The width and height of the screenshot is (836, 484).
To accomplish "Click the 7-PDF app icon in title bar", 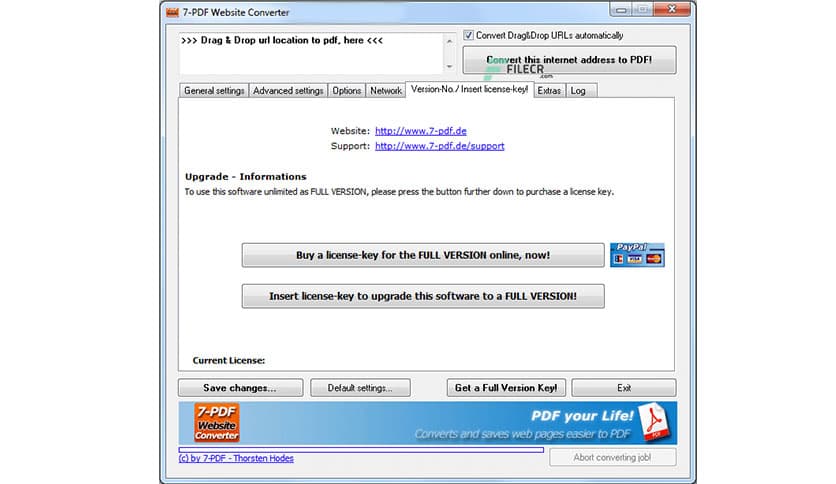I will pyautogui.click(x=172, y=12).
